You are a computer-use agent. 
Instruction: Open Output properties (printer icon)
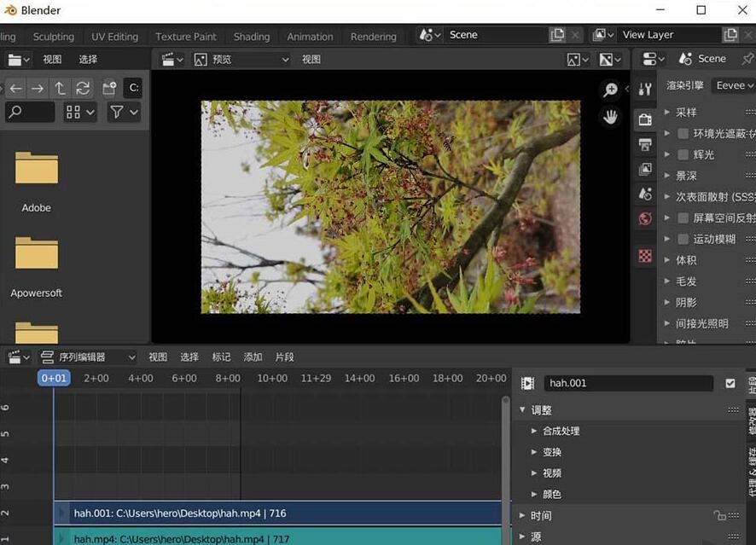(x=644, y=144)
